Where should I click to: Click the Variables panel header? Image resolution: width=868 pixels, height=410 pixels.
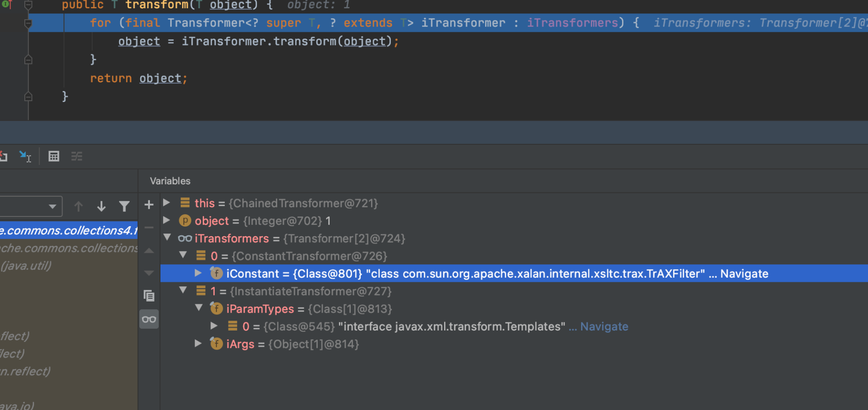coord(170,181)
